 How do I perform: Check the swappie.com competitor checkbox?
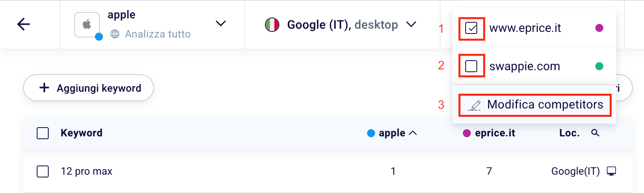[471, 66]
